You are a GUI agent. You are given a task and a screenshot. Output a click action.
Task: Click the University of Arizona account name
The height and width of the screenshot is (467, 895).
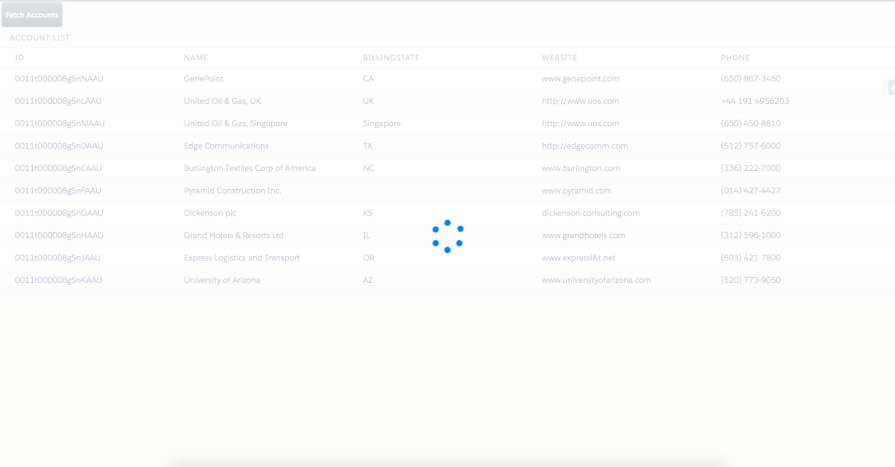pos(221,280)
